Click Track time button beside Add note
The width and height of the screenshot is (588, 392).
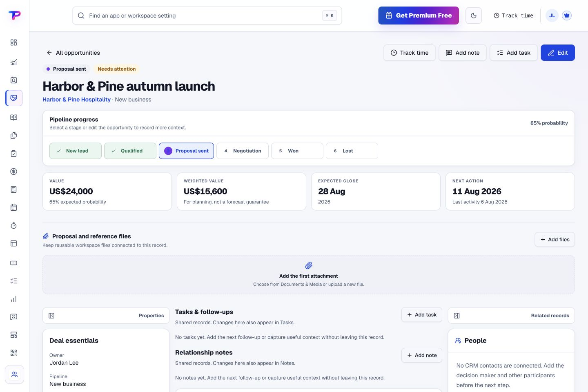410,53
